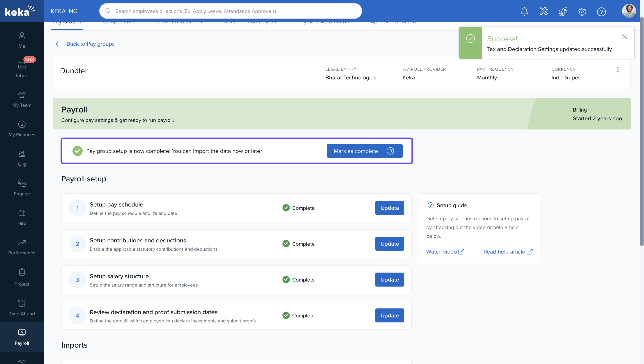The height and width of the screenshot is (364, 644).
Task: Go back using the left chevron arrow
Action: pyautogui.click(x=57, y=44)
